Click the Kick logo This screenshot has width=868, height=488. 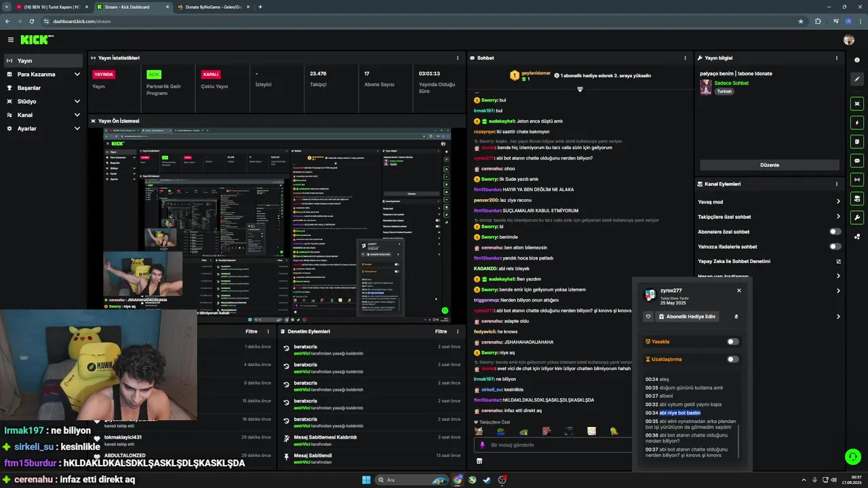pos(35,40)
